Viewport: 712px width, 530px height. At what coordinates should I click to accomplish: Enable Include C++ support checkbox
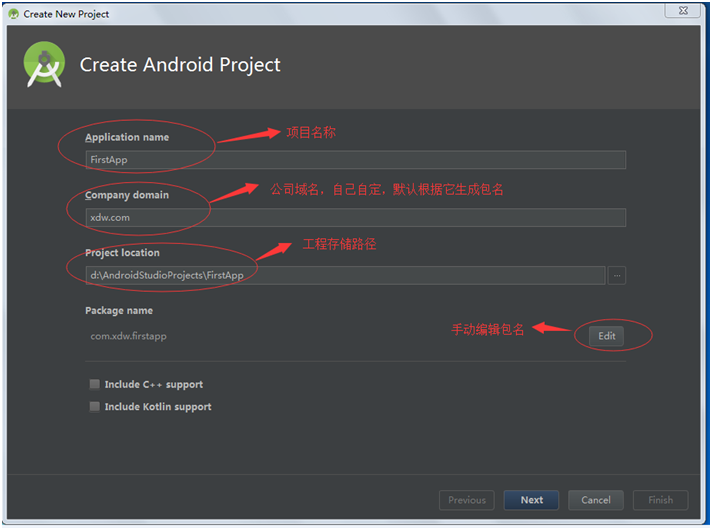(94, 384)
